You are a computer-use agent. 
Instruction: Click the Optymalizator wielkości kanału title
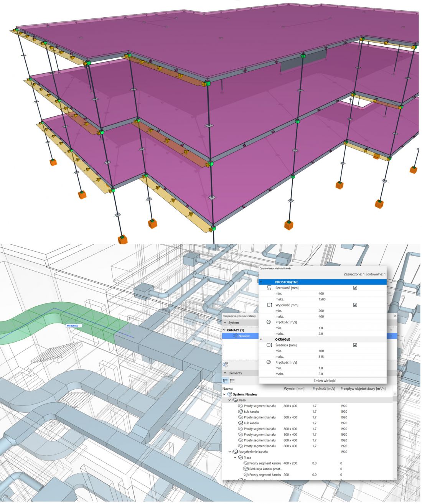(x=275, y=269)
